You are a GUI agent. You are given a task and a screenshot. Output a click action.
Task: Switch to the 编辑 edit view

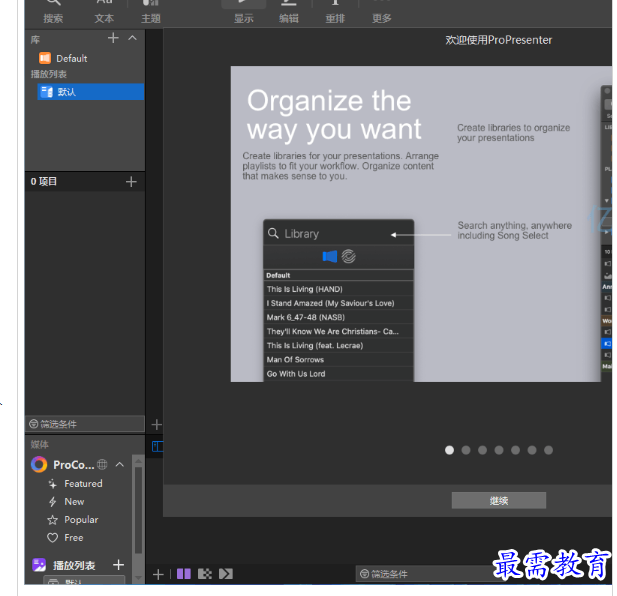click(x=289, y=12)
